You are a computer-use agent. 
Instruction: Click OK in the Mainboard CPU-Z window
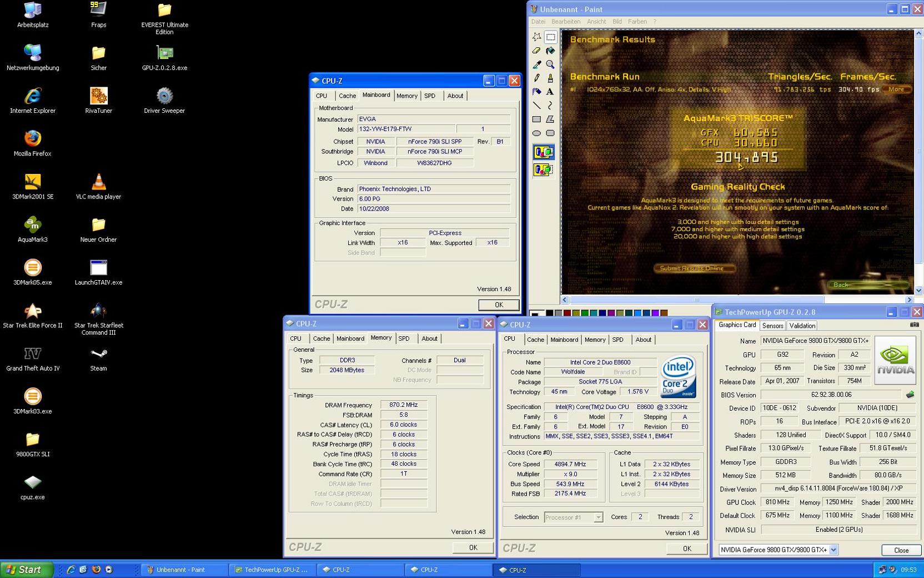point(499,305)
